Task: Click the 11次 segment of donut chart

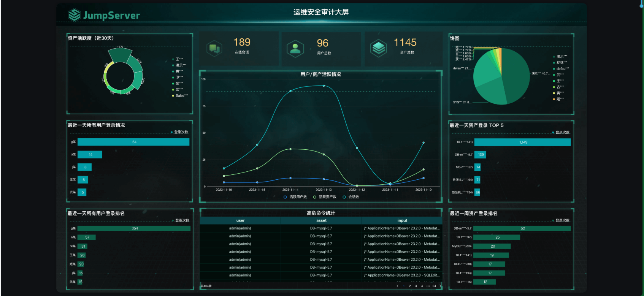Action: click(x=135, y=64)
